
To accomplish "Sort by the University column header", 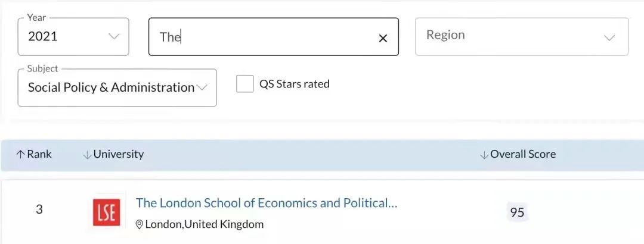I will pos(119,154).
